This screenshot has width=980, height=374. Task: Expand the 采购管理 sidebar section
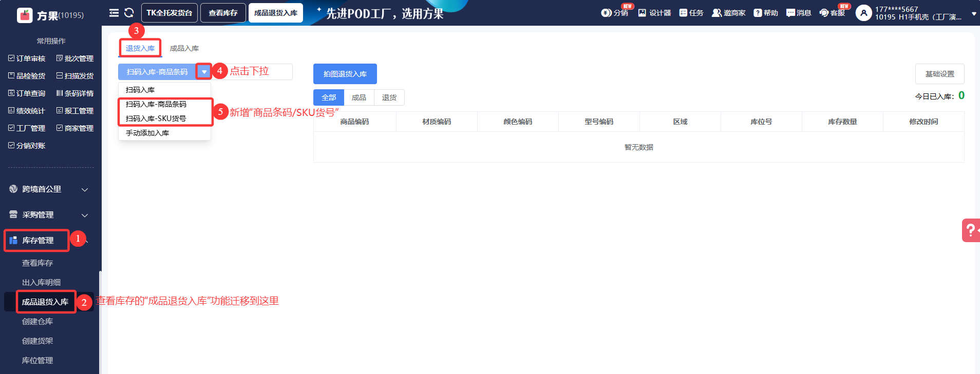pyautogui.click(x=49, y=215)
